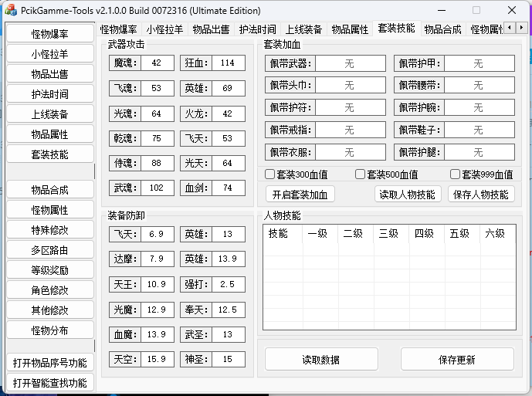532x396 pixels.
Task: Open 护法时间 from the left sidebar
Action: click(50, 93)
